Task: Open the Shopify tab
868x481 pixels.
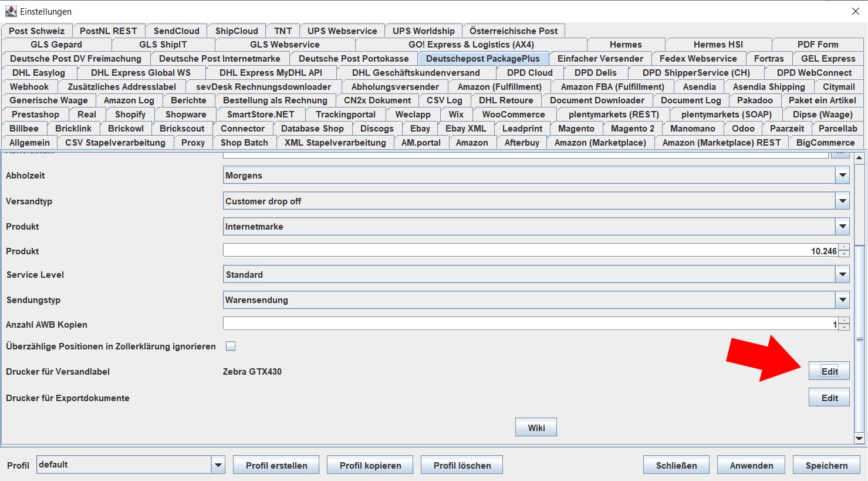Action: [x=130, y=115]
